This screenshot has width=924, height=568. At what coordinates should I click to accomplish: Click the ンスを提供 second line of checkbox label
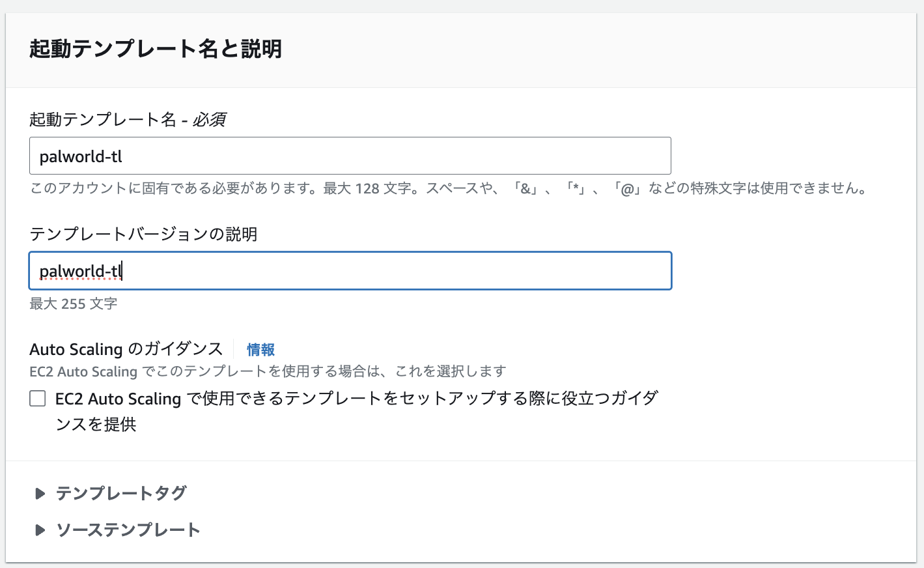pos(96,425)
